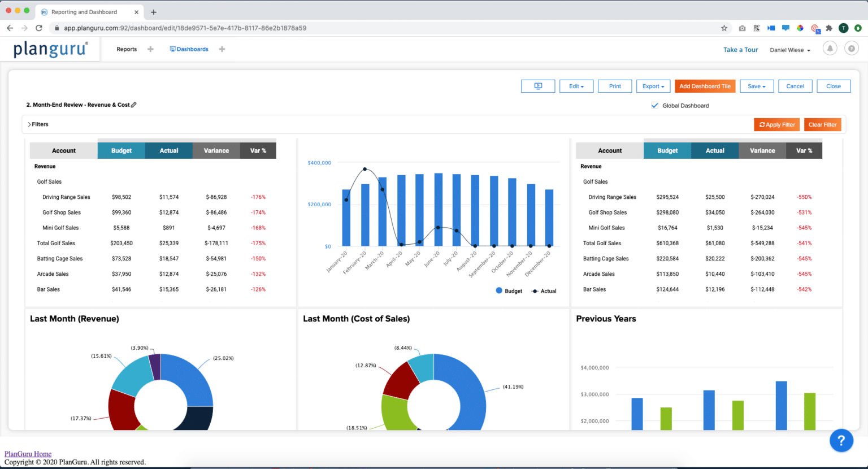The image size is (868, 469).
Task: Open the slideshow presentation view icon
Action: pos(537,86)
